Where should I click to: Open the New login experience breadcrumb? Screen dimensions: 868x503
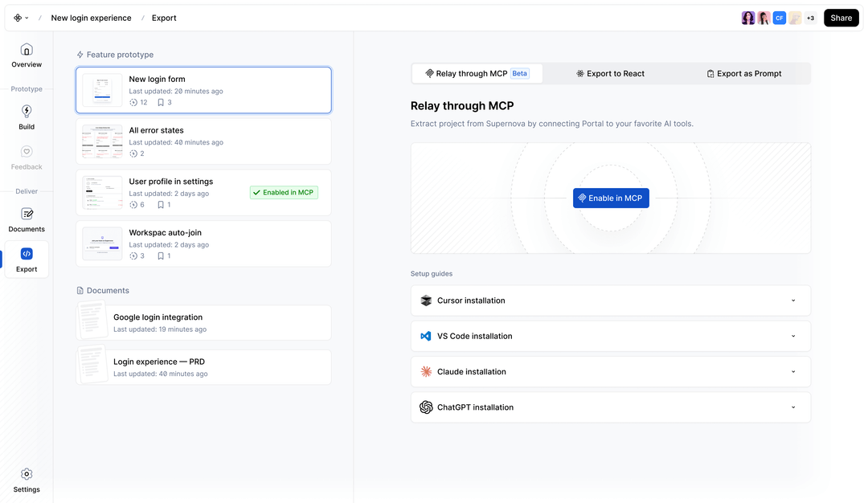point(91,17)
